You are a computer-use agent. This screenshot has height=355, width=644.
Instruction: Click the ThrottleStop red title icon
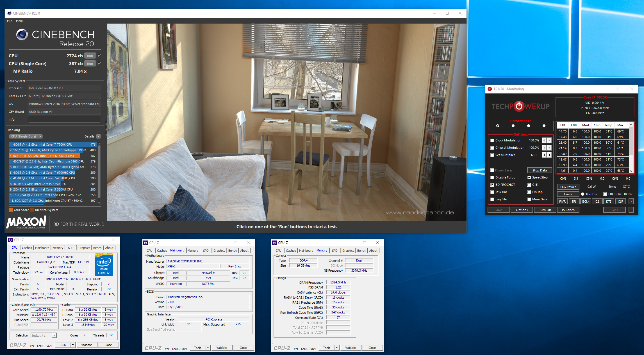490,89
